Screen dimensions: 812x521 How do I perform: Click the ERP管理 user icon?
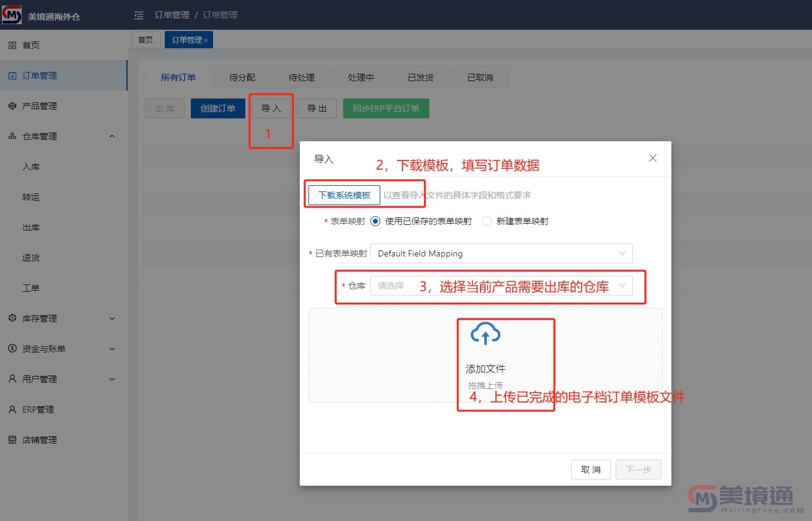click(x=12, y=409)
